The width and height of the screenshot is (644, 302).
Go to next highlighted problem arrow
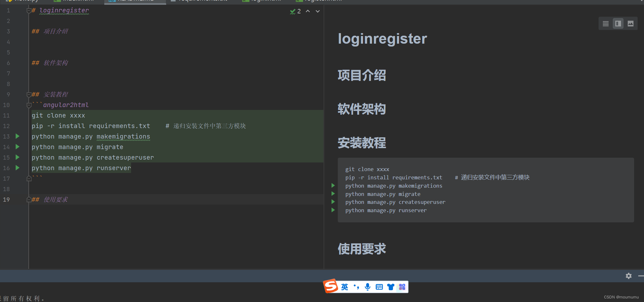tap(318, 11)
